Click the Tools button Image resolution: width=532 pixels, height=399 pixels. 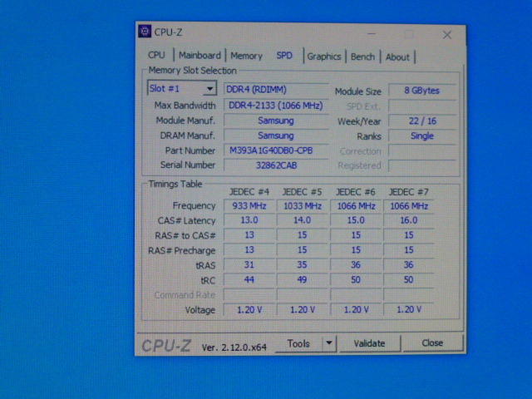[298, 343]
